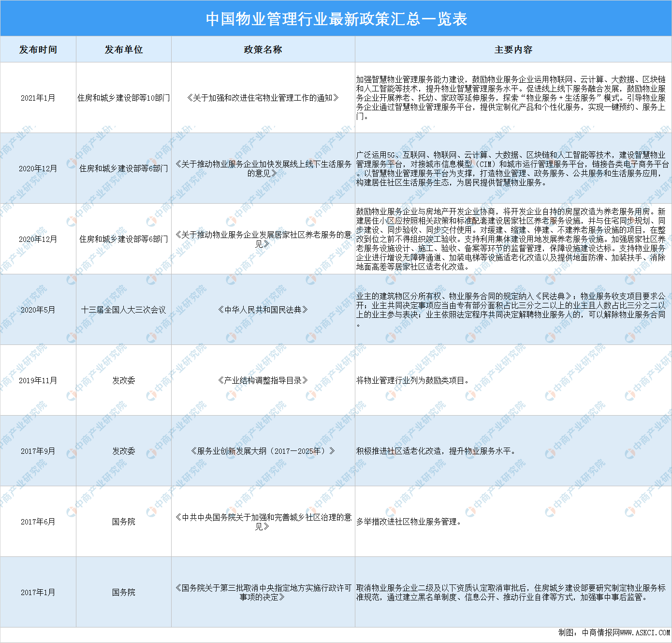Click 《关于加强和改进住宅物业管理工作的通知》 policy name

pyautogui.click(x=263, y=98)
